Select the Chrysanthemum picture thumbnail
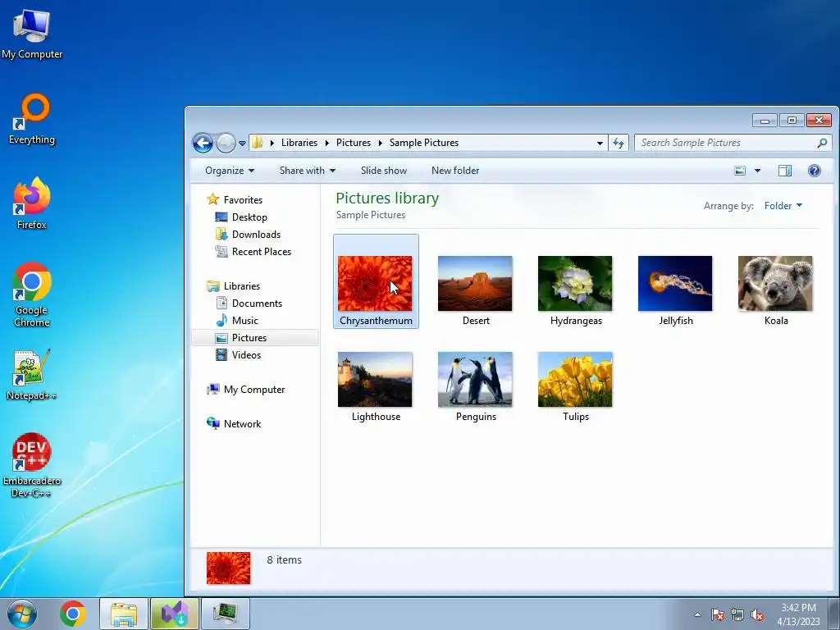Viewport: 840px width, 630px height. [x=375, y=283]
